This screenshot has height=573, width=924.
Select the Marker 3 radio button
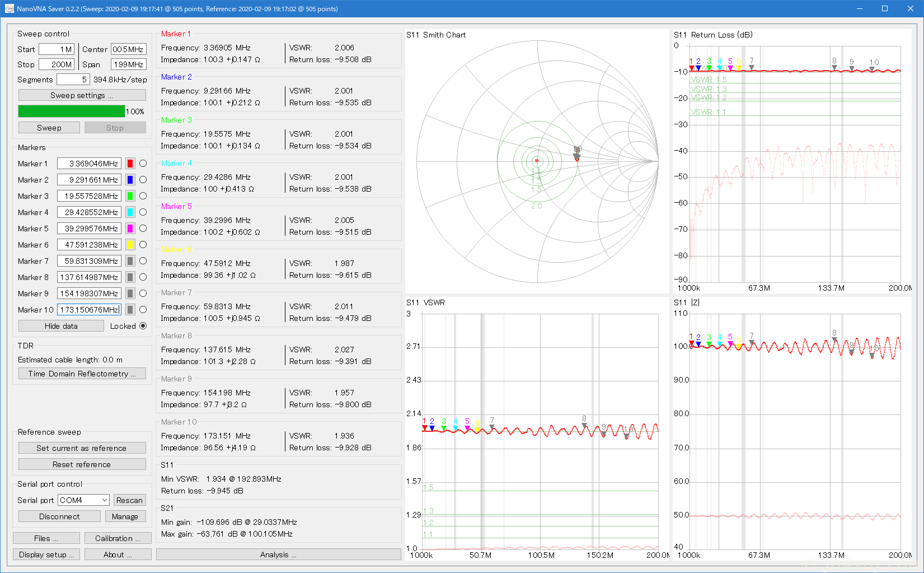coord(143,196)
